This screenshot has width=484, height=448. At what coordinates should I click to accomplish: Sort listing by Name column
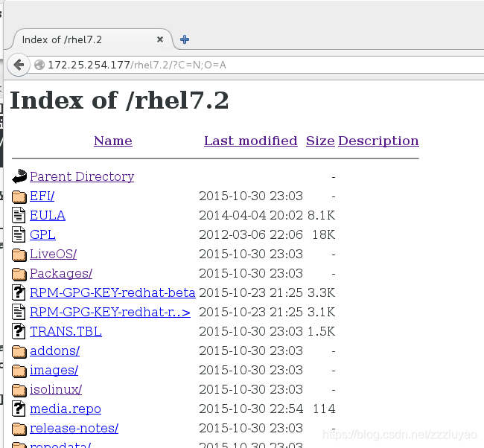point(113,141)
